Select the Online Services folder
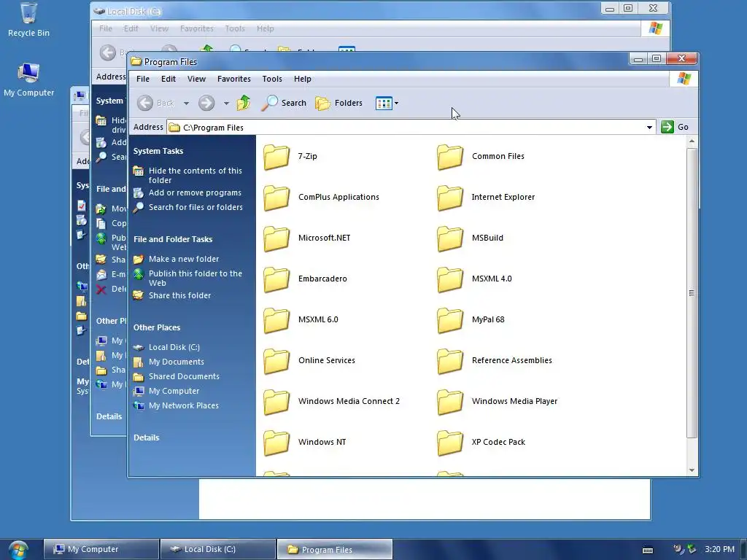 (x=309, y=362)
